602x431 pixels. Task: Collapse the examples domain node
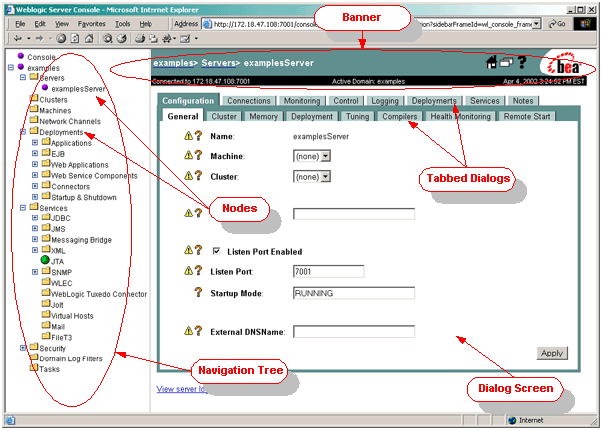coord(11,67)
